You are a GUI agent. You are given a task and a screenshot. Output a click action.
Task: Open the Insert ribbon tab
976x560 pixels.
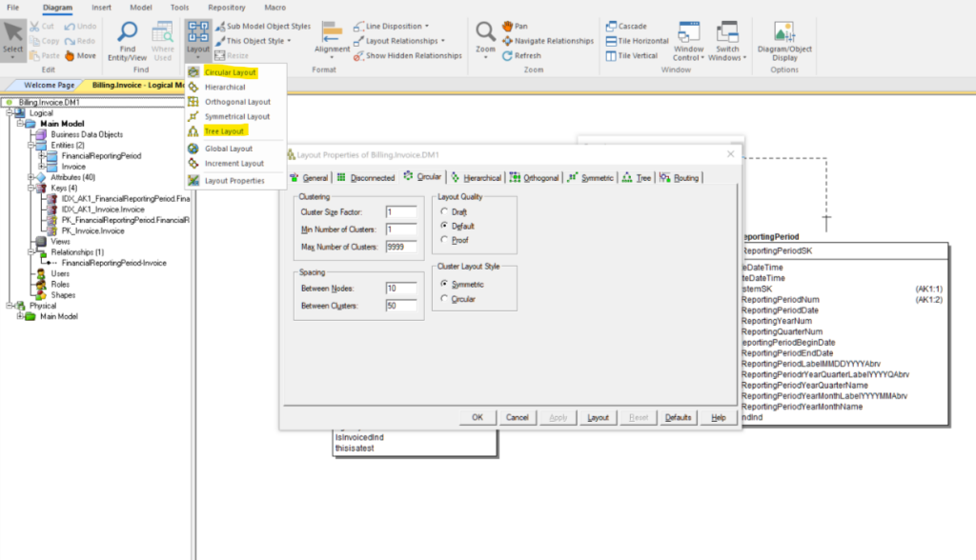pyautogui.click(x=101, y=8)
